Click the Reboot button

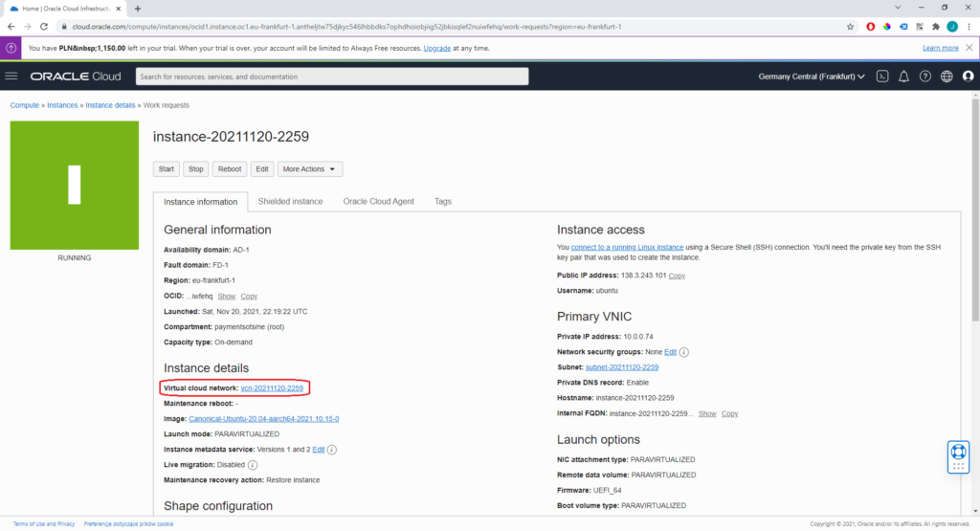click(x=230, y=169)
